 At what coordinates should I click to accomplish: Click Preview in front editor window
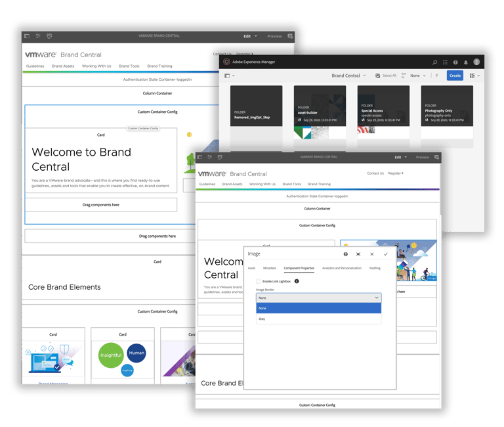pos(423,158)
